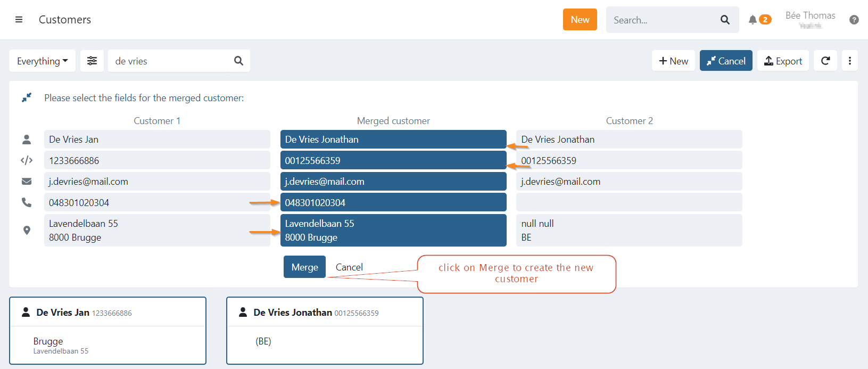Open the help question mark icon

[854, 20]
